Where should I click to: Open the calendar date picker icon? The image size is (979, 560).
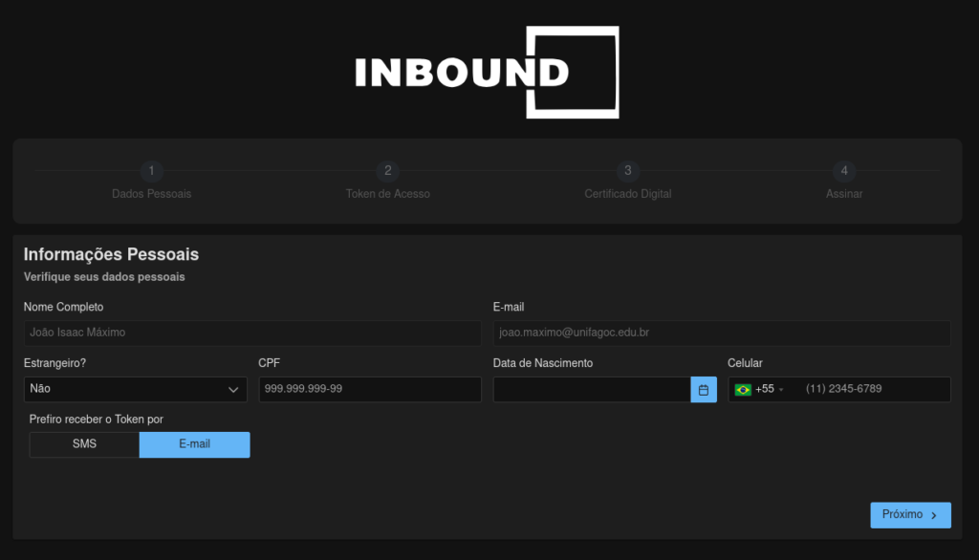tap(704, 390)
